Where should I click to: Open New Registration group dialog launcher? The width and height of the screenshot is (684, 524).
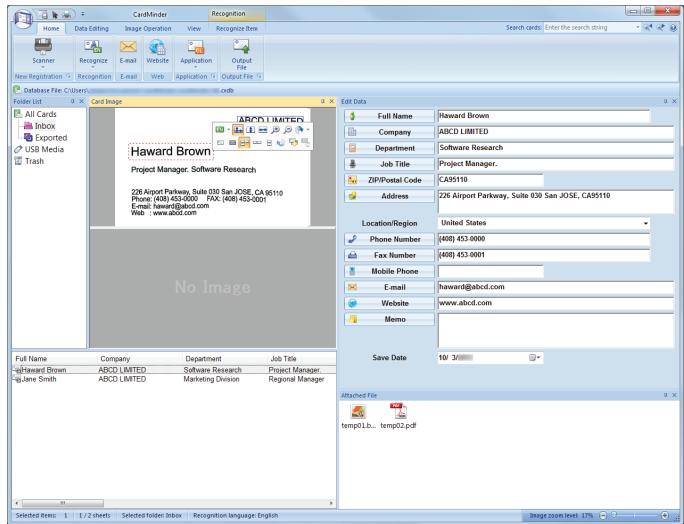tap(68, 76)
